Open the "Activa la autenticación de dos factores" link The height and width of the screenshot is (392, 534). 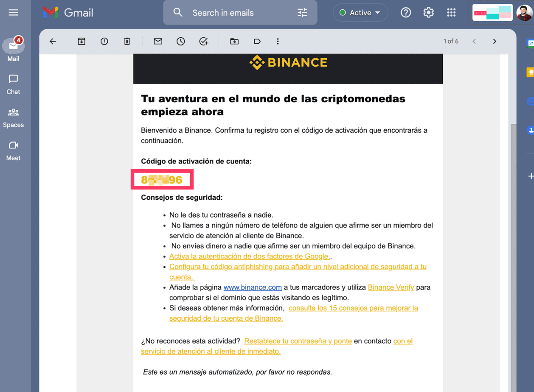pos(250,256)
